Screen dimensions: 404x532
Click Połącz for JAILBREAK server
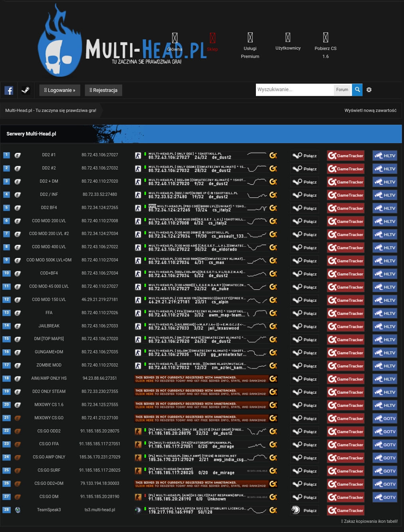click(305, 327)
